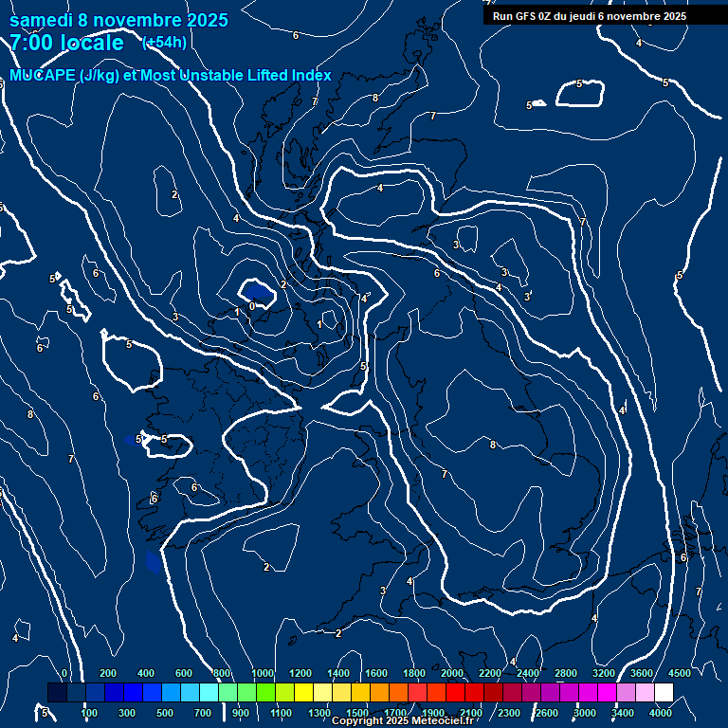
Task: Click the white swatch ending the color legend
Action: pyautogui.click(x=664, y=692)
